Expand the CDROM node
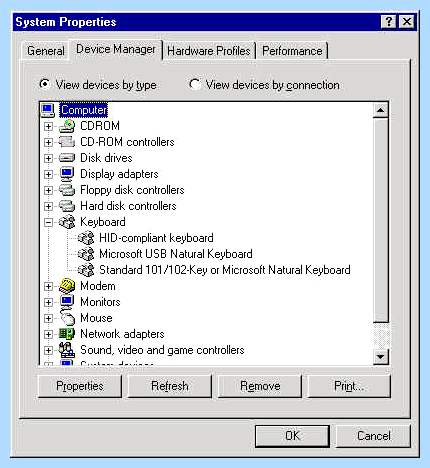 pos(48,126)
